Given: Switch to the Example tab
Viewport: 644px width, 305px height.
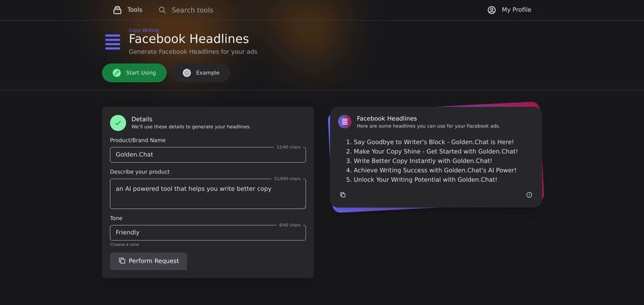Looking at the screenshot, I should [201, 73].
